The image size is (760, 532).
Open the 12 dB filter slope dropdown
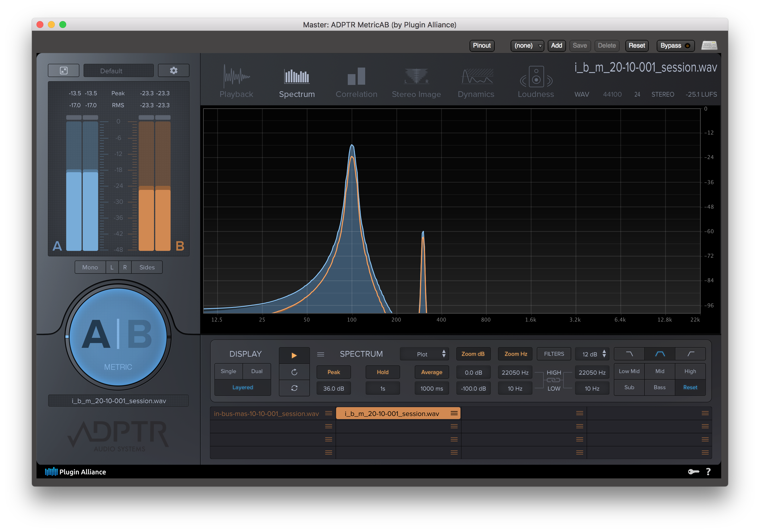(x=592, y=354)
